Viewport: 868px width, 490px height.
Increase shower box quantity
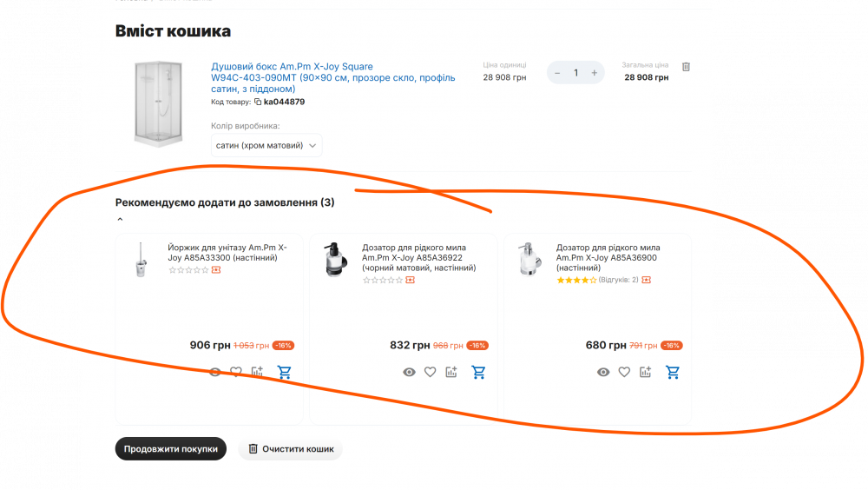coord(595,73)
